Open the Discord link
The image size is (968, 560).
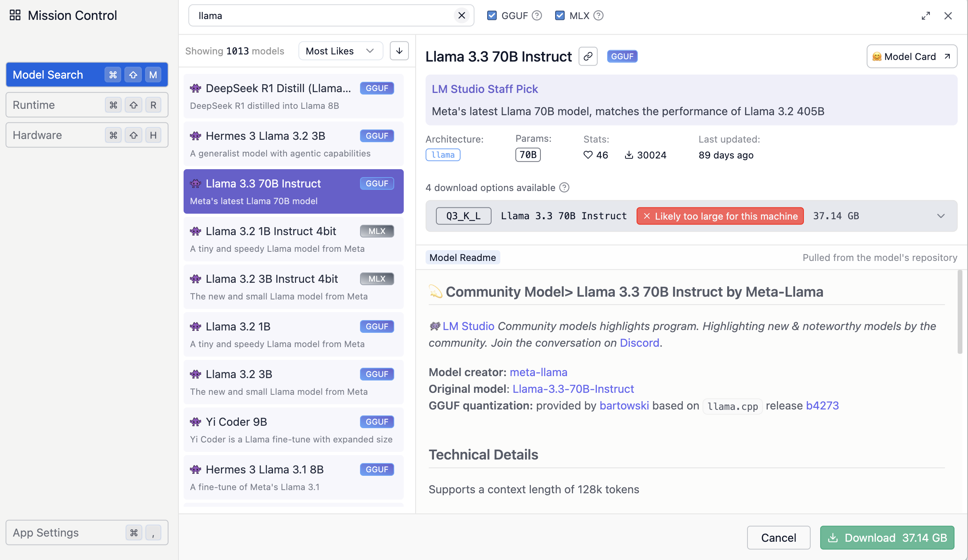639,343
